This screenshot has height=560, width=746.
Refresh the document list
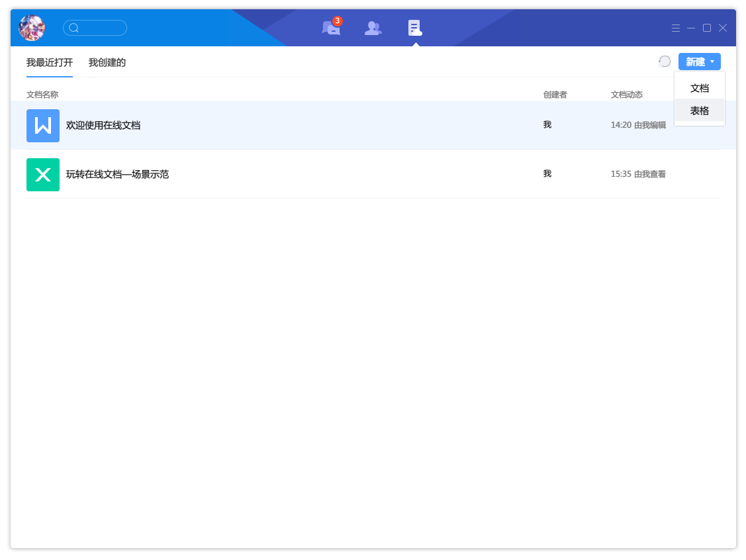click(664, 61)
